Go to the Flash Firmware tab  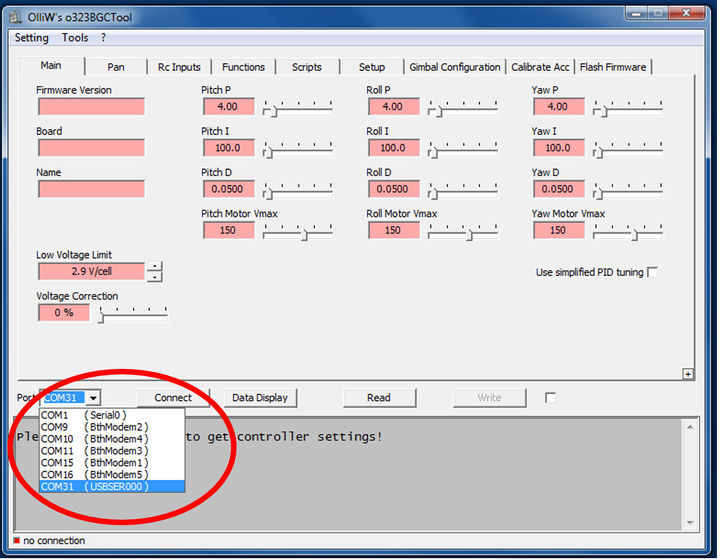613,67
